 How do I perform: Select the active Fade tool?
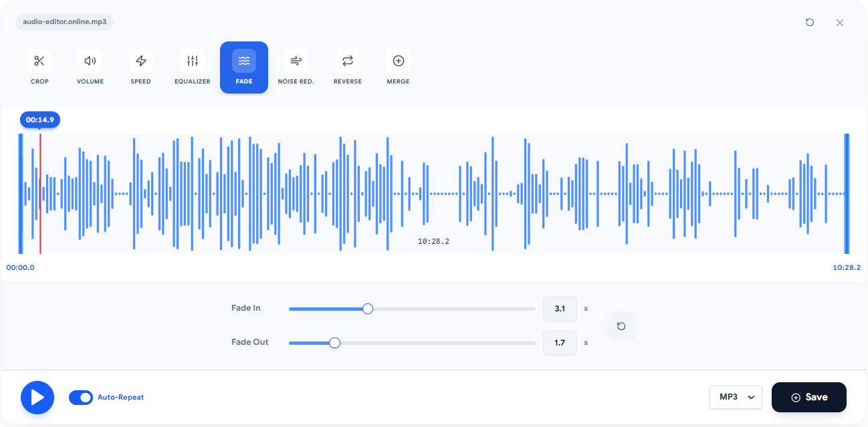[x=244, y=67]
